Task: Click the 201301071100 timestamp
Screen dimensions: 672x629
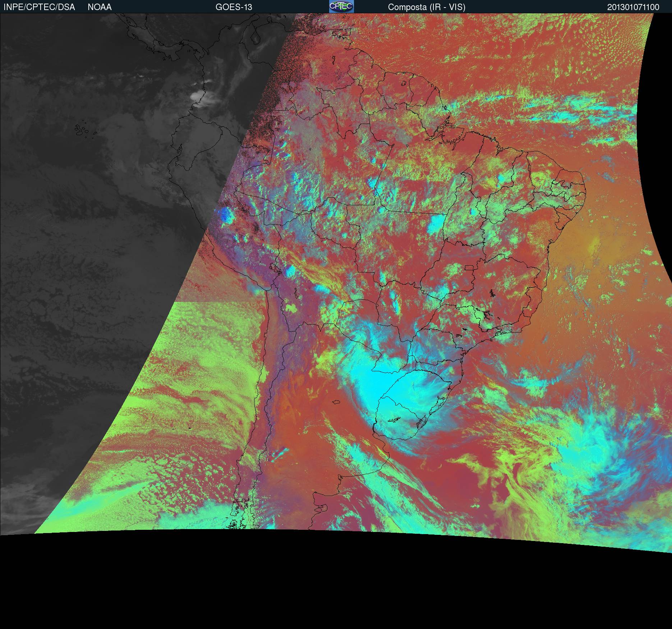Action: tap(633, 7)
